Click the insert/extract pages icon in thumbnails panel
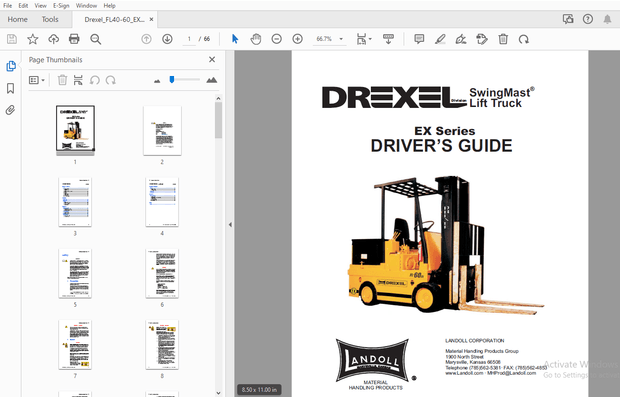 (78, 80)
